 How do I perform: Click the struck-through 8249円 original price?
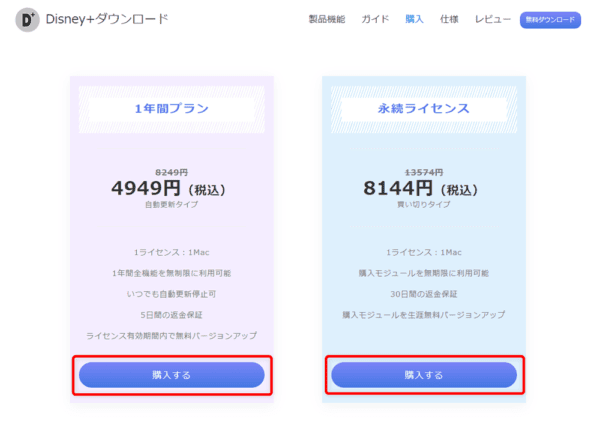(171, 172)
